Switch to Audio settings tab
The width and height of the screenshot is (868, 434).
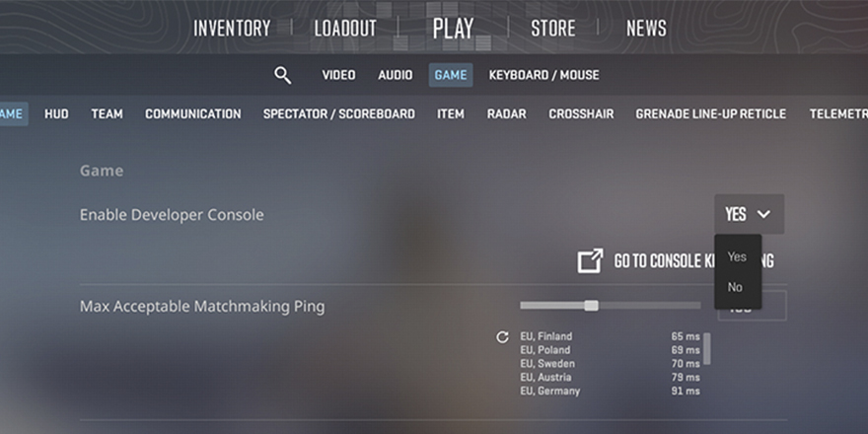tap(396, 75)
